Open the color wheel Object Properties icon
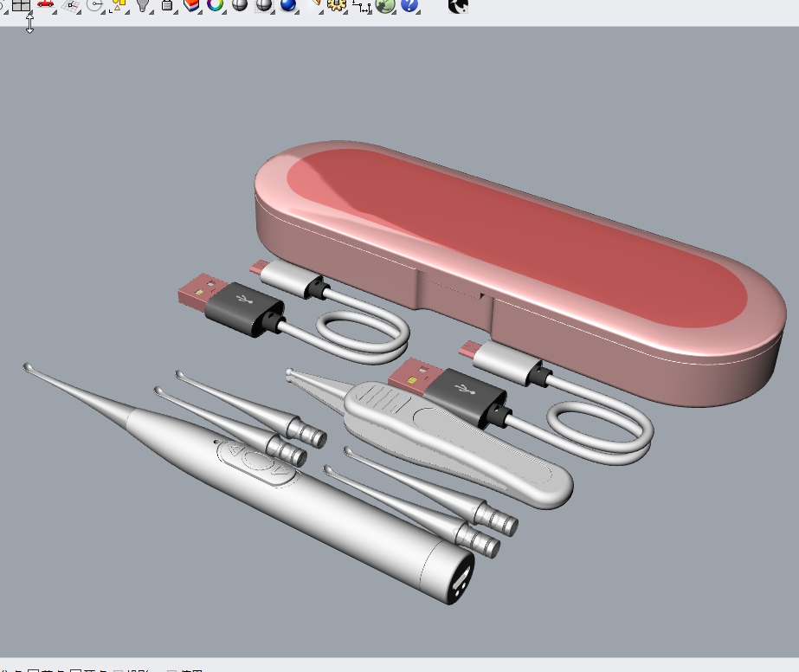799x672 pixels. pyautogui.click(x=216, y=5)
